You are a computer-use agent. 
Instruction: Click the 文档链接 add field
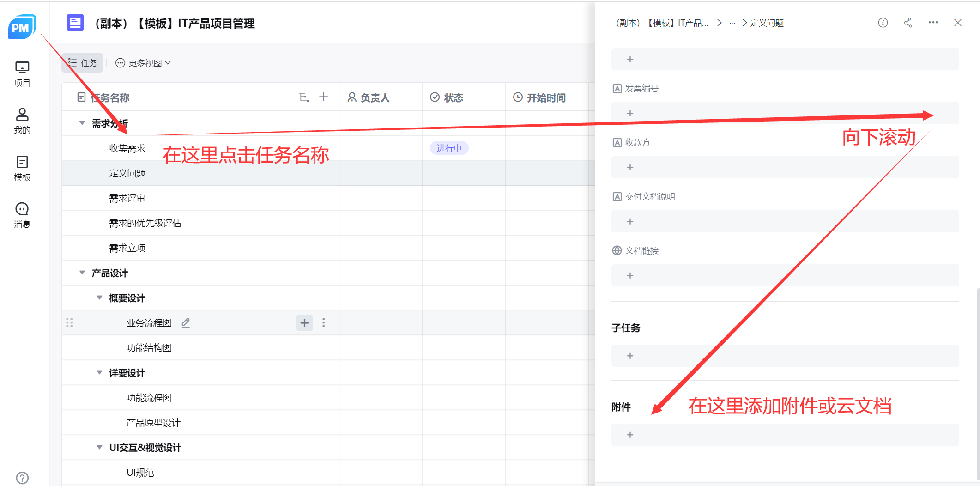click(630, 275)
